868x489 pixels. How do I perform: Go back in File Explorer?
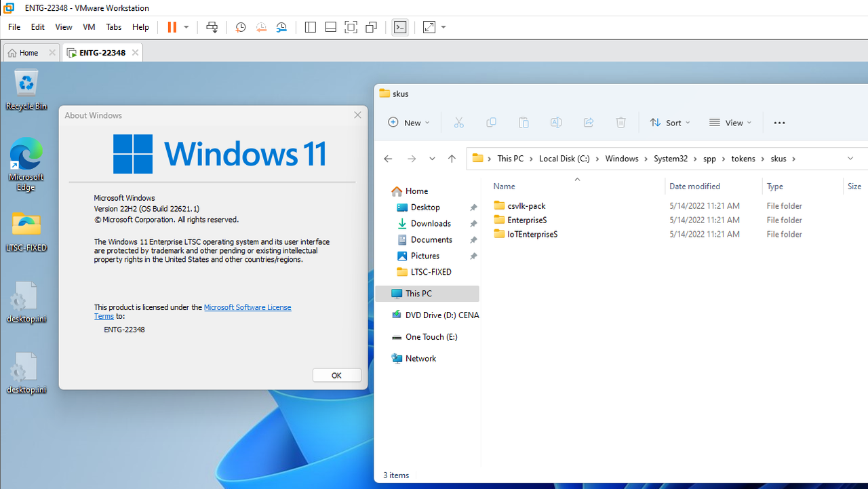(388, 159)
